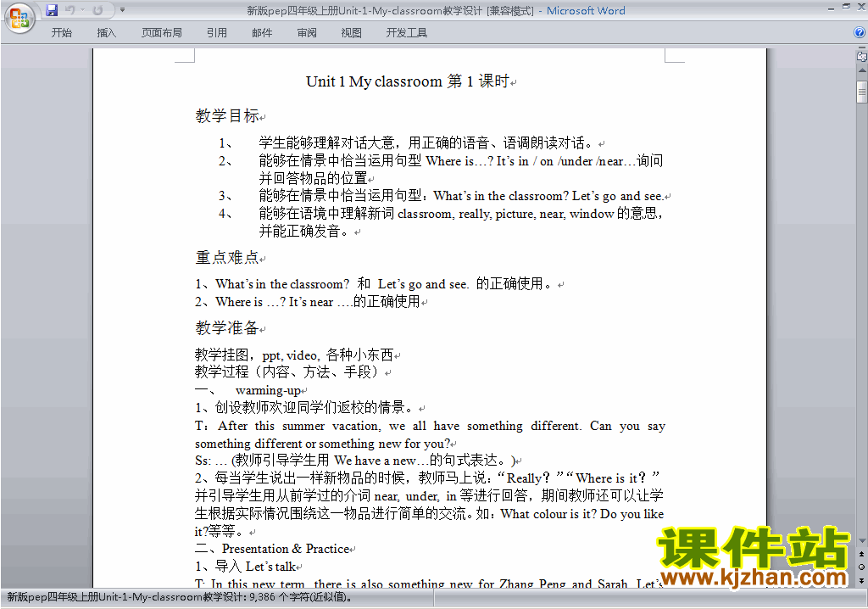Click the window split bar above the ruler icon
Screen dimensions: 868x609
[862, 48]
